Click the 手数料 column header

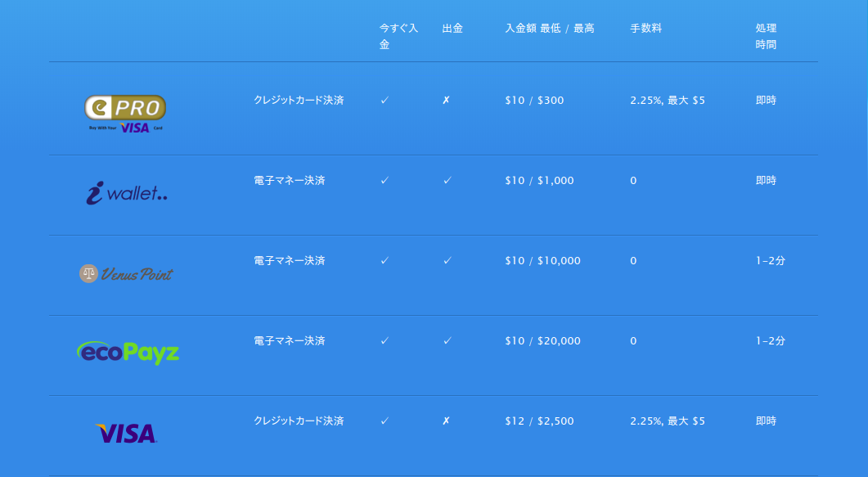646,28
